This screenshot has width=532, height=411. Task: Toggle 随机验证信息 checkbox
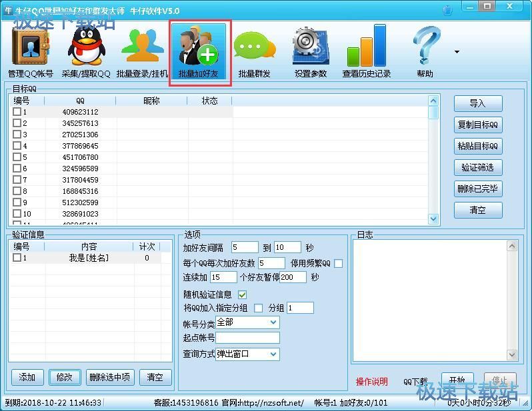click(242, 294)
